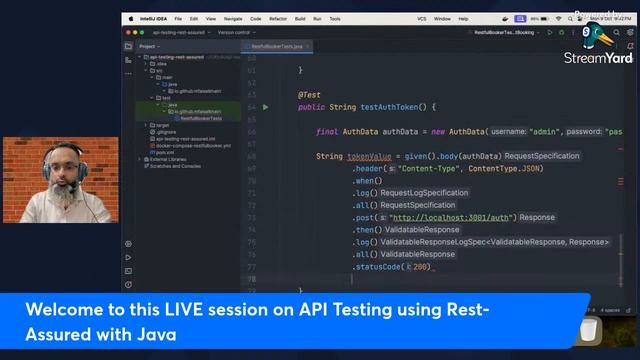Expand the target folder

[x=146, y=125]
